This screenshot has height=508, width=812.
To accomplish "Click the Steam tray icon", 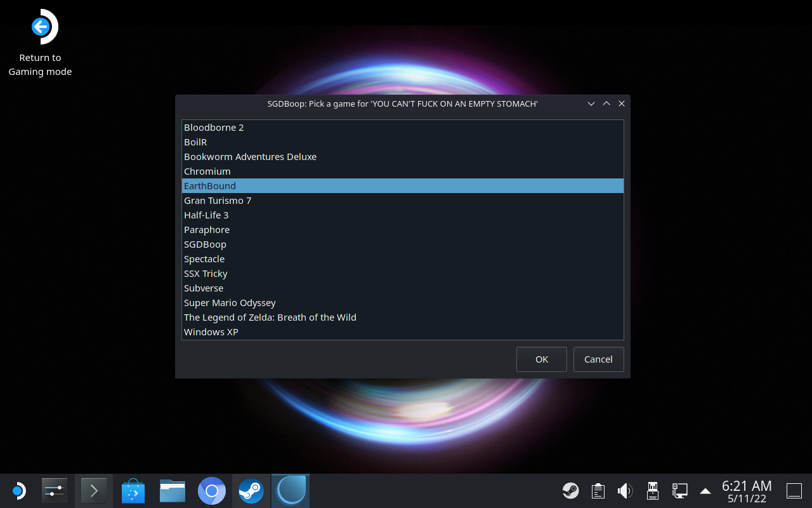I will click(x=570, y=491).
